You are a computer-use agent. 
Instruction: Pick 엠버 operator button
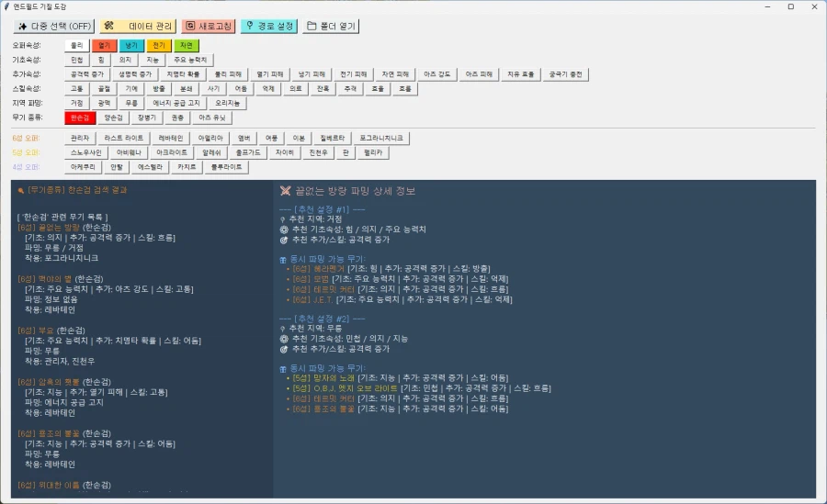click(x=244, y=138)
